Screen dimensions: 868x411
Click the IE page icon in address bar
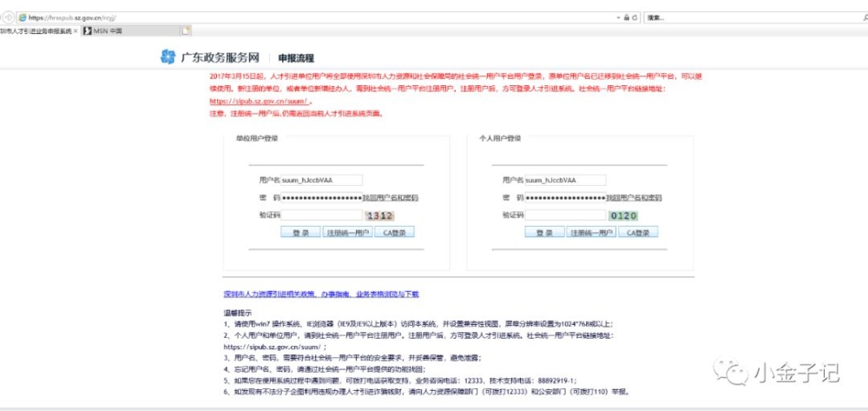(23, 17)
